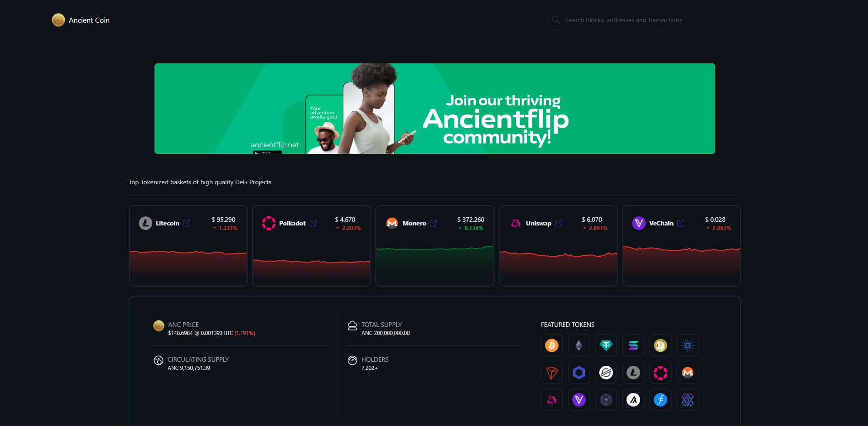868x426 pixels.
Task: Click the Monero logo on its price card
Action: pyautogui.click(x=392, y=223)
